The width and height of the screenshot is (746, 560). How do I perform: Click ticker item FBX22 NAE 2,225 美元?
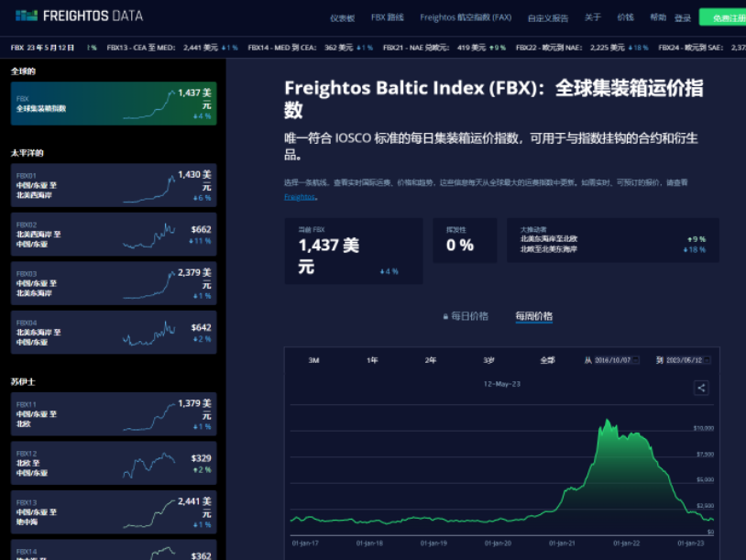pos(582,48)
